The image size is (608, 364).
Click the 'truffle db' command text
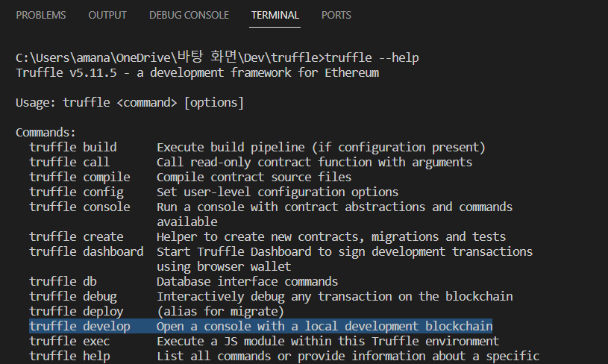tap(63, 281)
